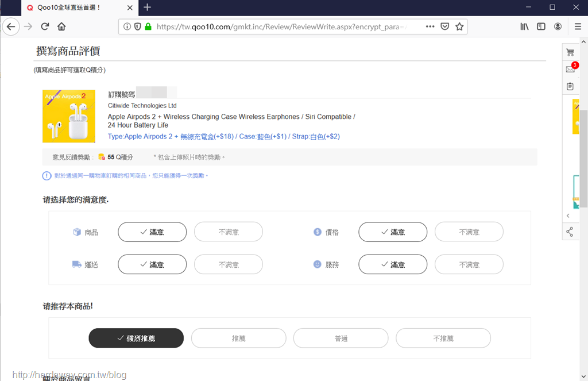Click the Apple Airpods 2 product thumbnail
The height and width of the screenshot is (381, 588).
(x=69, y=116)
